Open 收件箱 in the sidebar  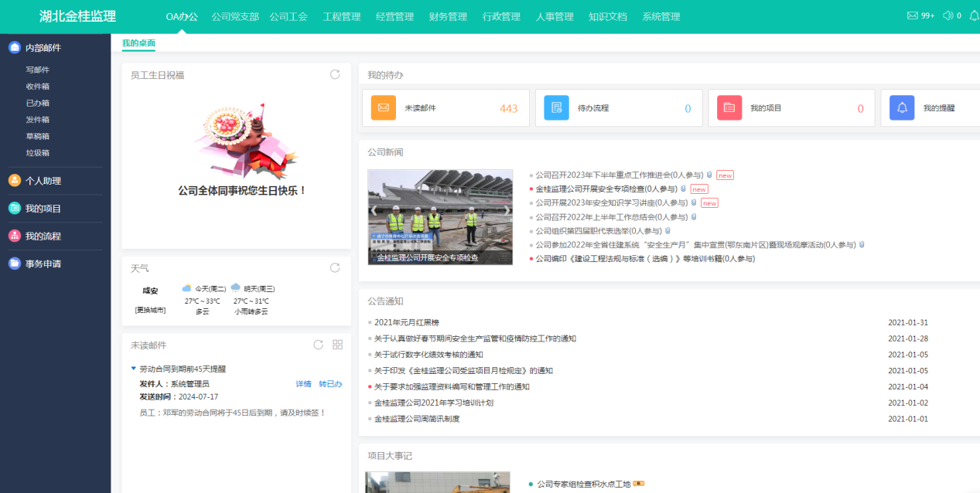click(37, 87)
